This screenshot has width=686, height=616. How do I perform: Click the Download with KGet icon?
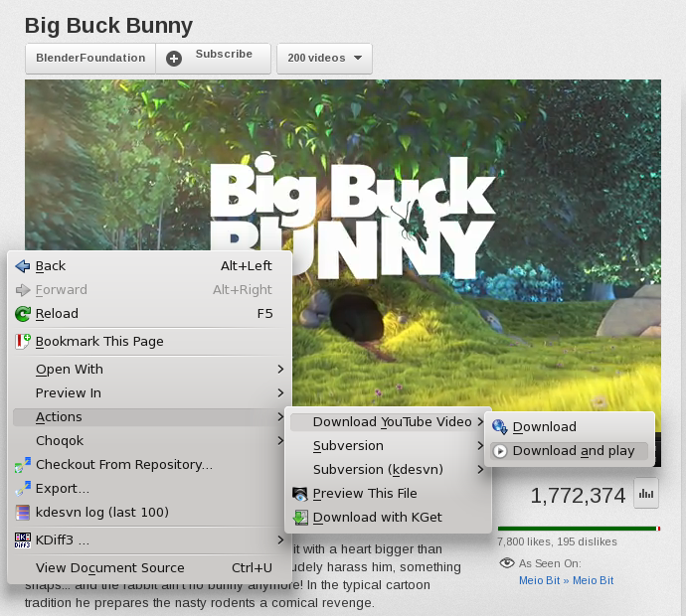coord(300,518)
